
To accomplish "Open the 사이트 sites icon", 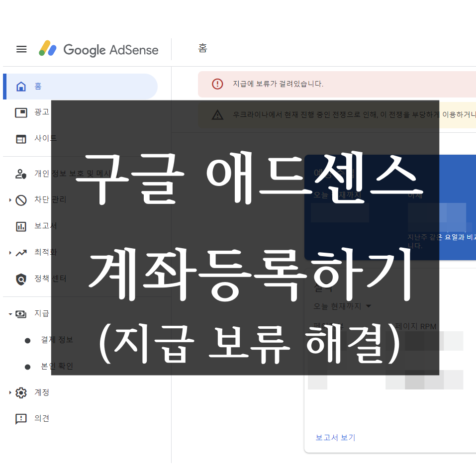I will [x=21, y=139].
